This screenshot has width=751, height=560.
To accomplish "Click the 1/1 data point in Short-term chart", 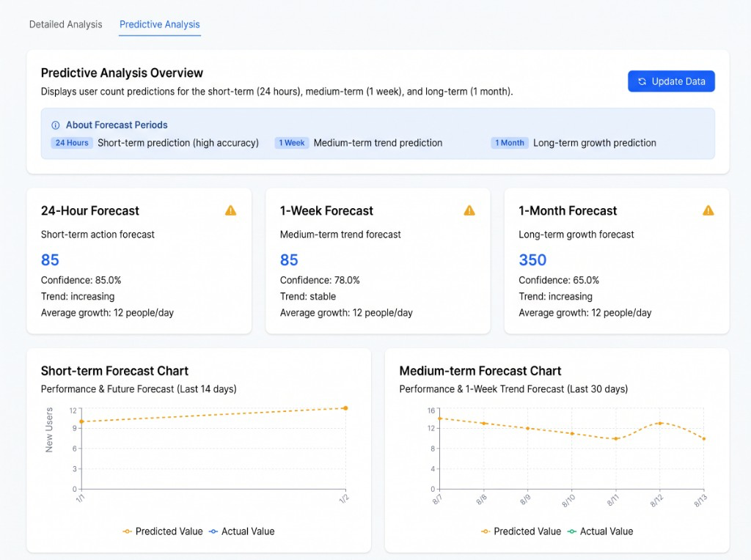I will pyautogui.click(x=81, y=421).
